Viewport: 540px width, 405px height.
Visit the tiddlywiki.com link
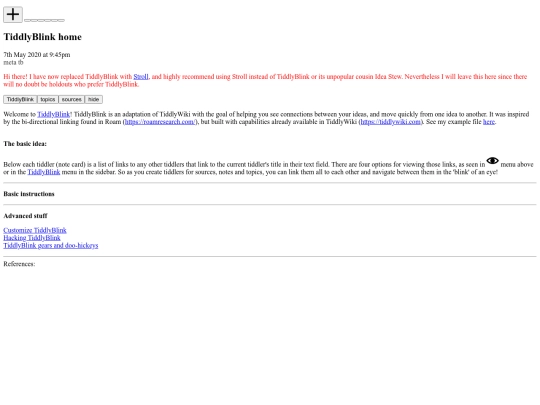390,122
